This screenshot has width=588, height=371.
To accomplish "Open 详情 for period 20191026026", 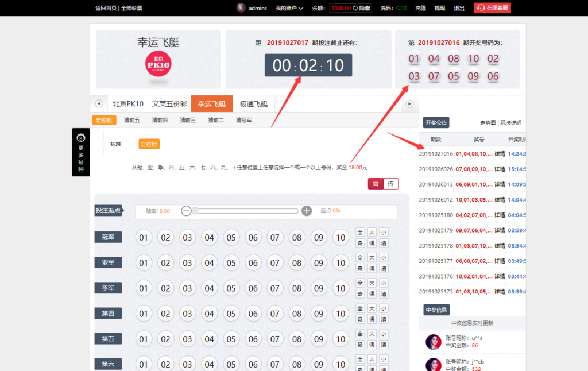I will tap(500, 169).
